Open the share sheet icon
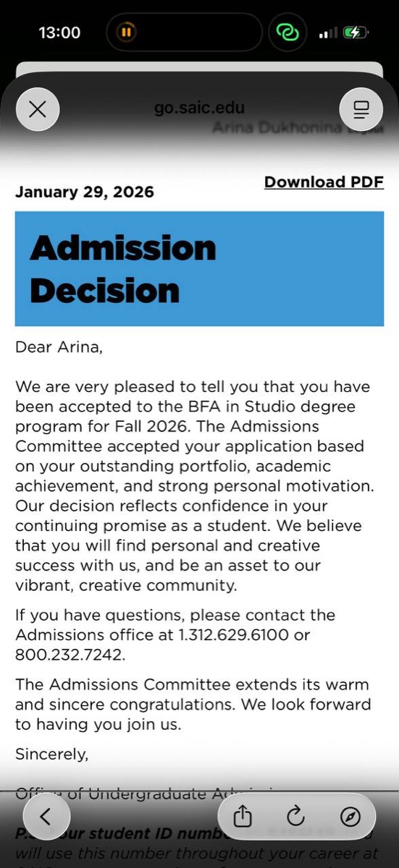 (243, 817)
